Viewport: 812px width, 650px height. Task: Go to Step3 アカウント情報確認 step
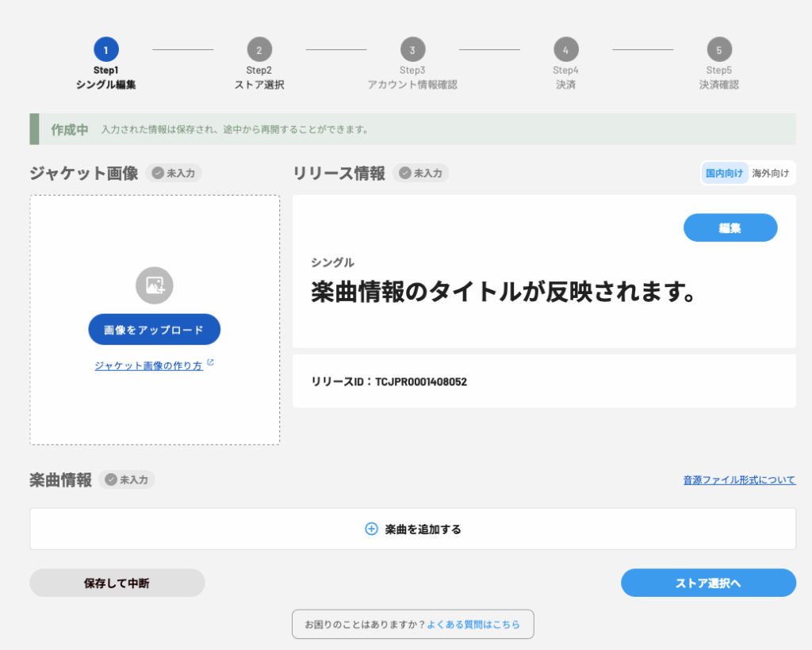[x=412, y=50]
